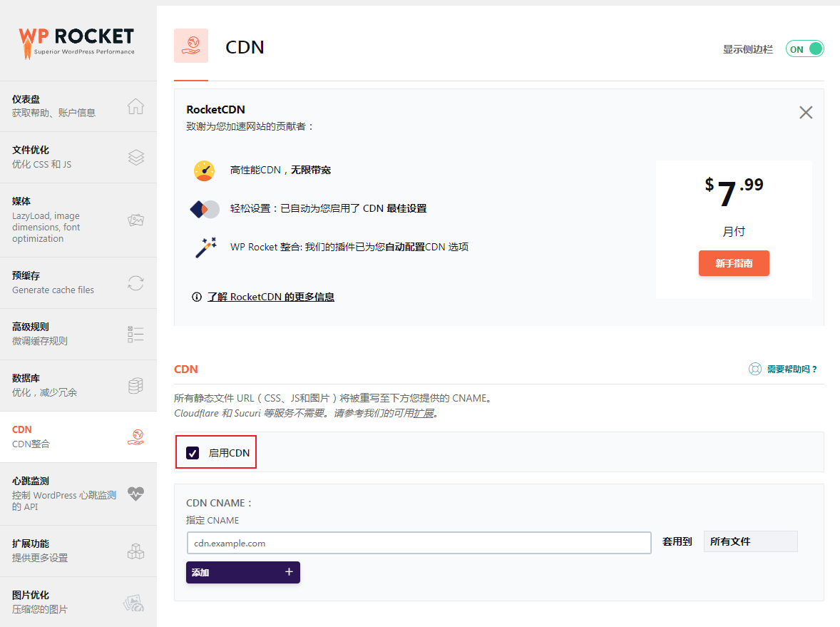Image resolution: width=840 pixels, height=627 pixels.
Task: Click the advanced rules list icon
Action: click(135, 335)
